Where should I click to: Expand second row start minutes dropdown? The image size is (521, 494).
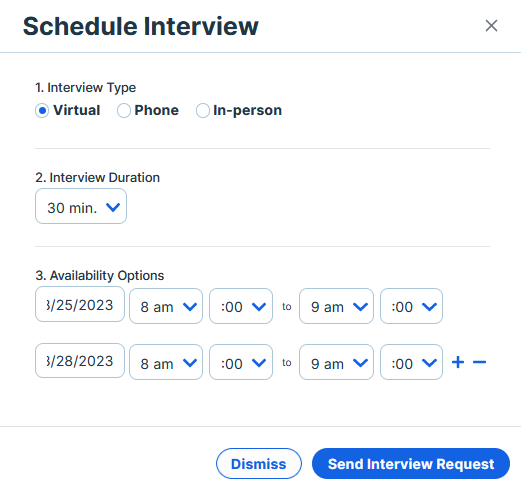click(241, 362)
